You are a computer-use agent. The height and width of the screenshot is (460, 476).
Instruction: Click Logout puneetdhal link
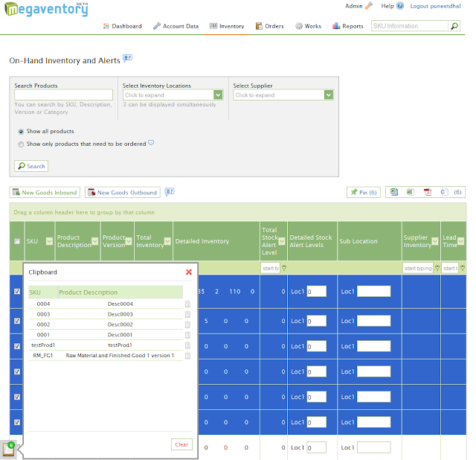(x=435, y=6)
